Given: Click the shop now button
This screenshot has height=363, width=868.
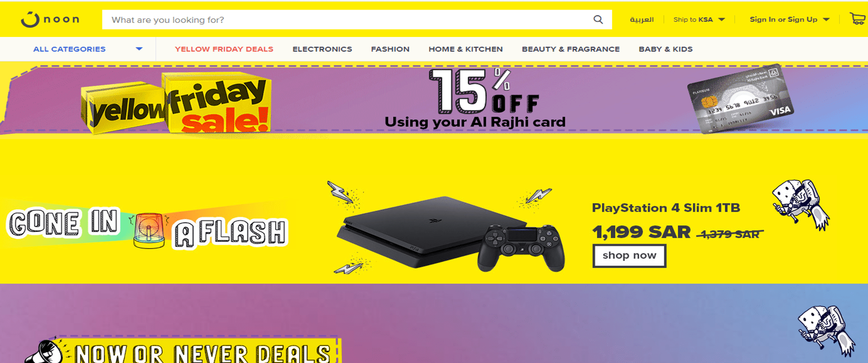Looking at the screenshot, I should [x=629, y=256].
